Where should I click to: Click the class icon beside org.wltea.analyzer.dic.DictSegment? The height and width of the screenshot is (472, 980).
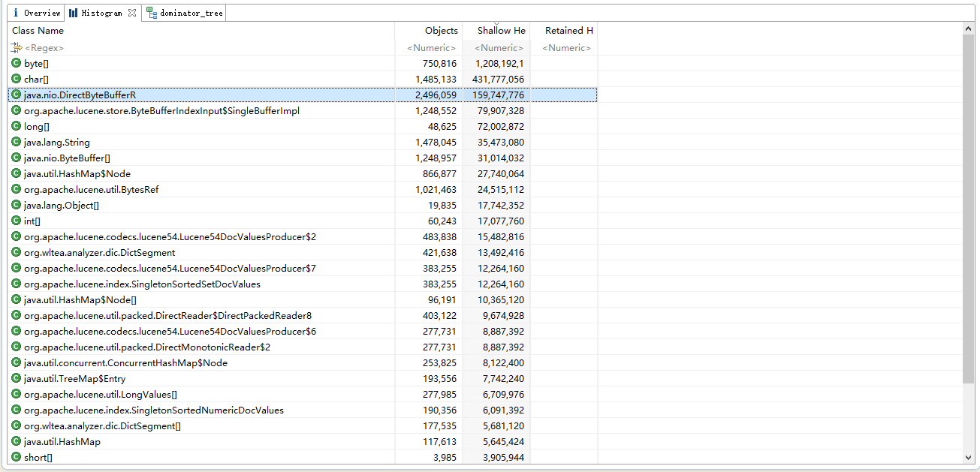click(x=17, y=253)
